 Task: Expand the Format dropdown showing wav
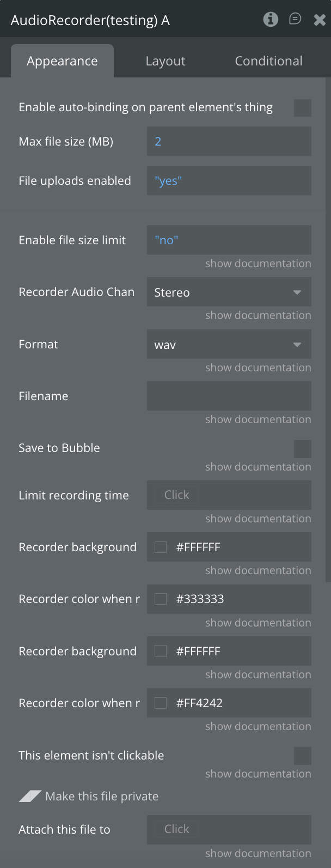click(229, 345)
